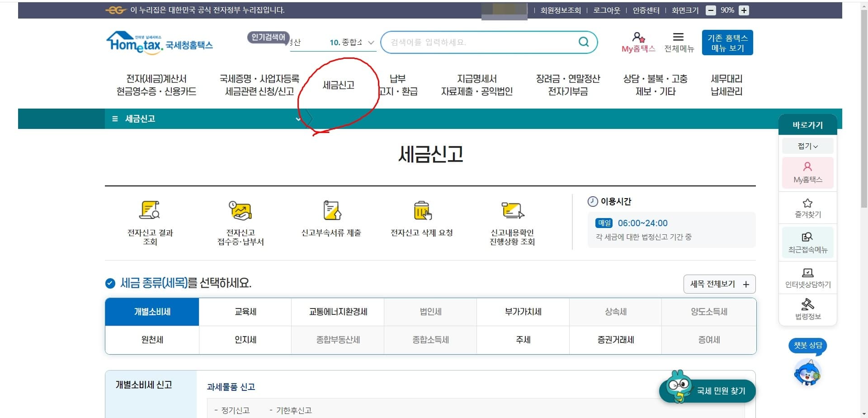Viewport: 868px width, 418px height.
Task: Click the search magnifier icon
Action: coord(583,42)
